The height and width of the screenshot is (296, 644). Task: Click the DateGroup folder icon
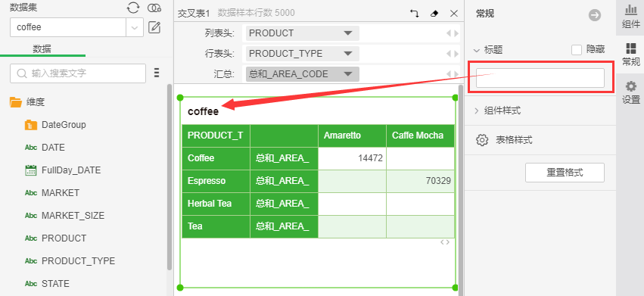tap(31, 125)
